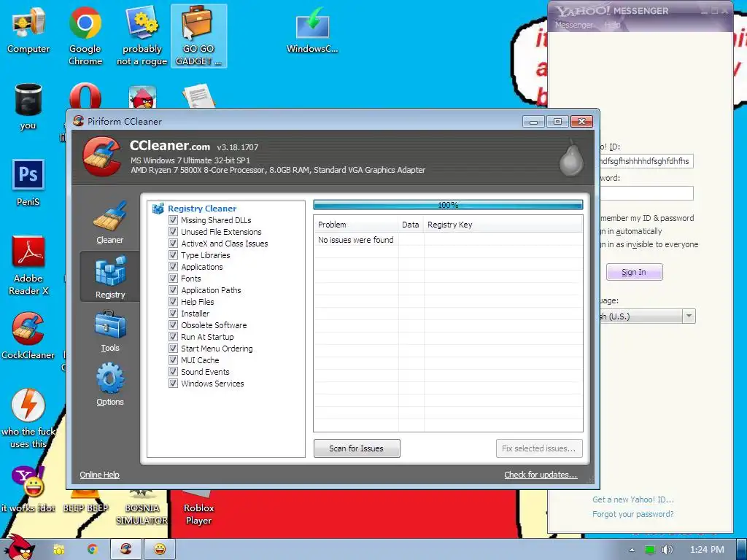Open the Cleaner section in CCleaner sidebar
This screenshot has width=747, height=560.
tap(110, 222)
